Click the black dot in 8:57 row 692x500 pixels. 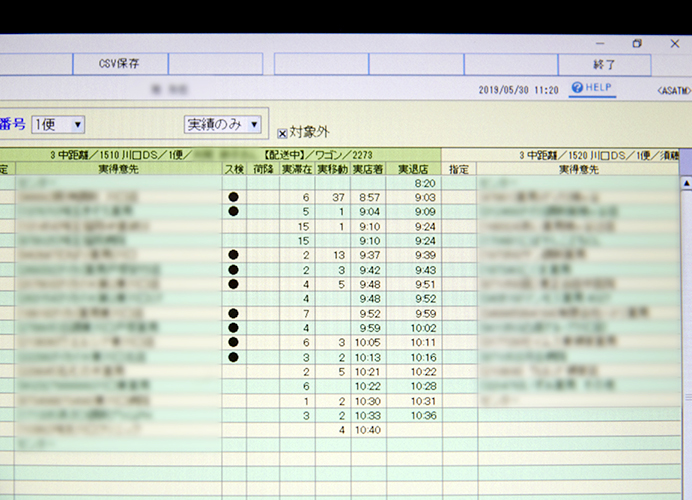pos(234,198)
